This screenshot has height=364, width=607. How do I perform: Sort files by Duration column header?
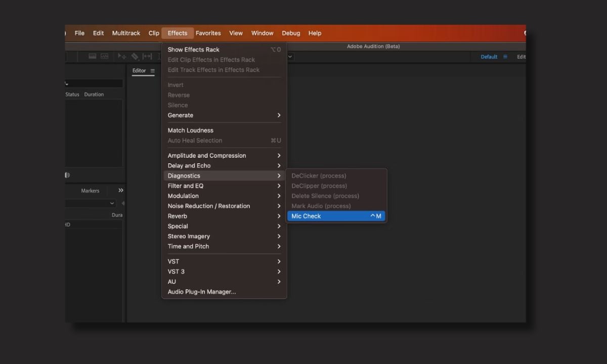[x=94, y=95]
